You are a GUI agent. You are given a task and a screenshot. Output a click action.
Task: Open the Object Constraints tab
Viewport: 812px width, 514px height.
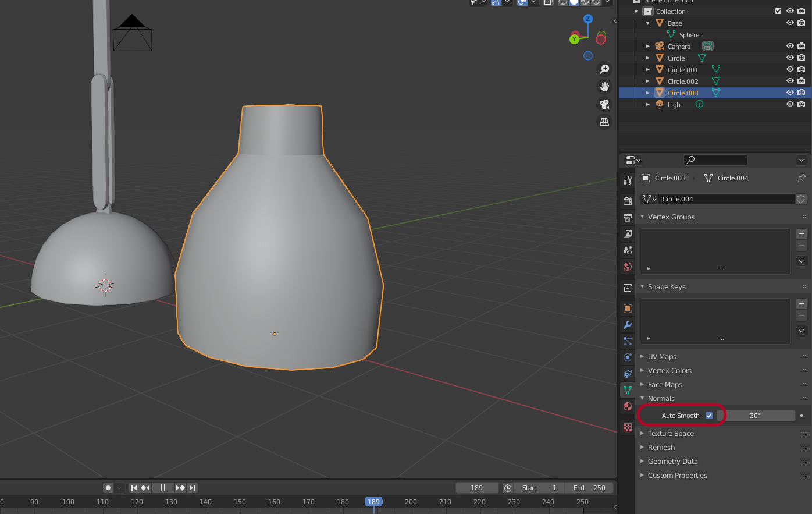628,374
